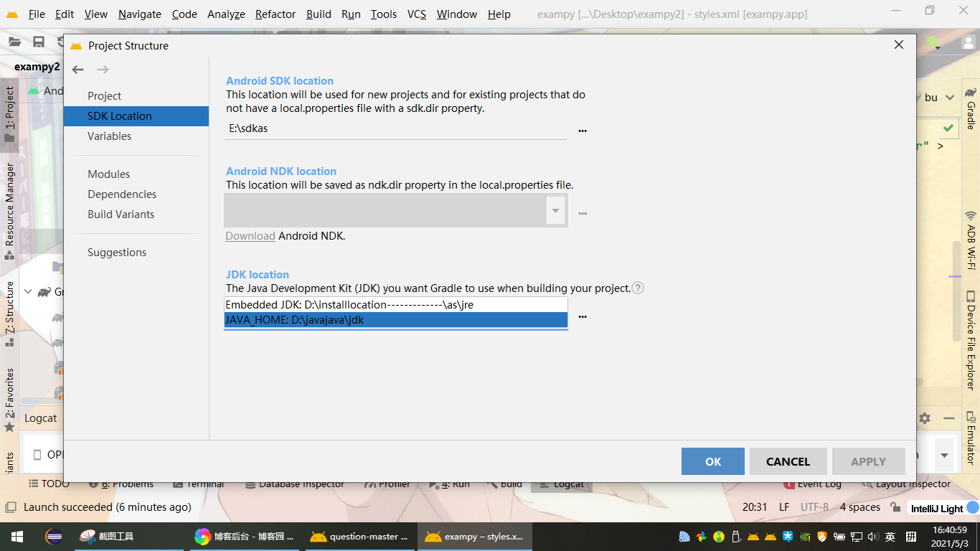This screenshot has height=551, width=980.
Task: Minimize the Logcat panel
Action: pos(949,418)
